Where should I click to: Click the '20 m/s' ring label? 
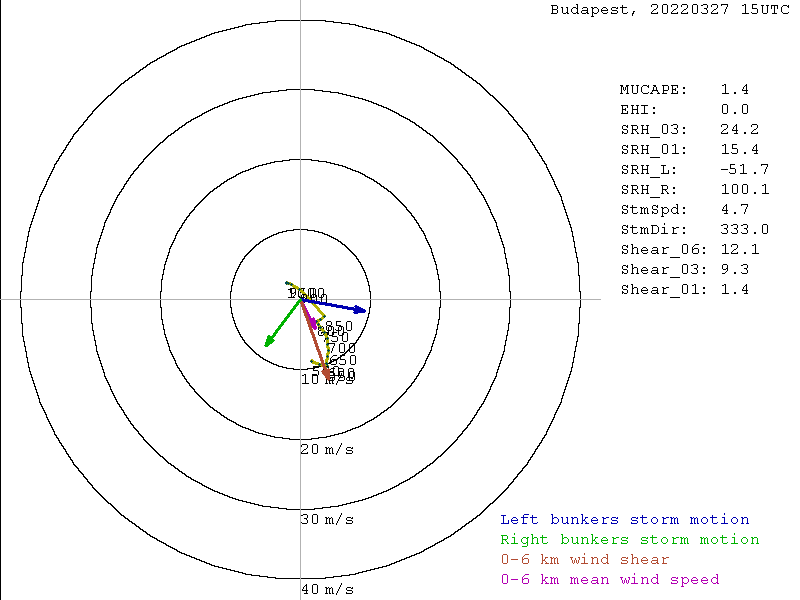click(x=327, y=449)
